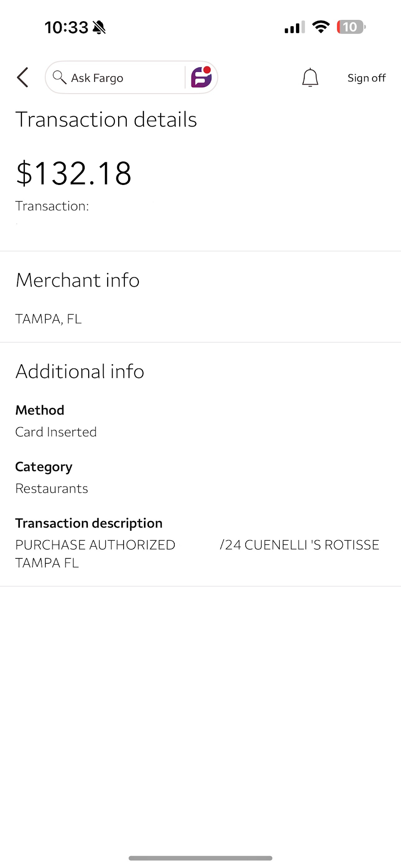Tap the home indicator bar
Viewport: 401px width, 868px height.
pos(200,858)
